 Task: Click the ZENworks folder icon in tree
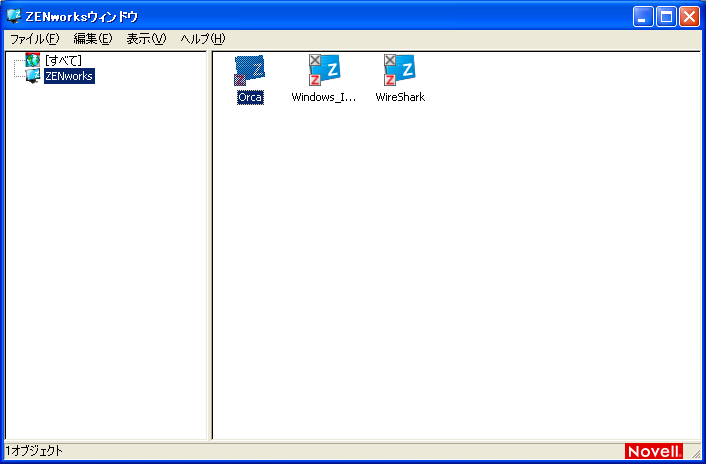click(32, 76)
